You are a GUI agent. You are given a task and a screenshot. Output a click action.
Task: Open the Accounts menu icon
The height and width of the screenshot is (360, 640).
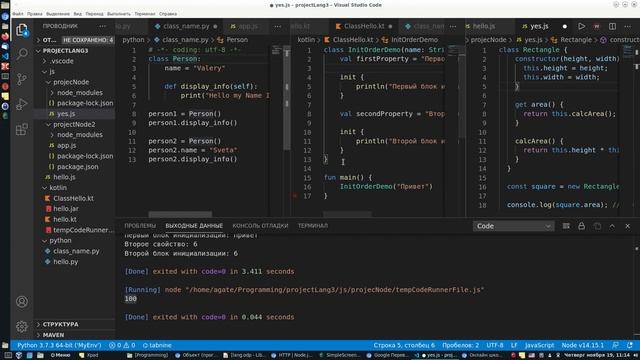[x=22, y=301]
